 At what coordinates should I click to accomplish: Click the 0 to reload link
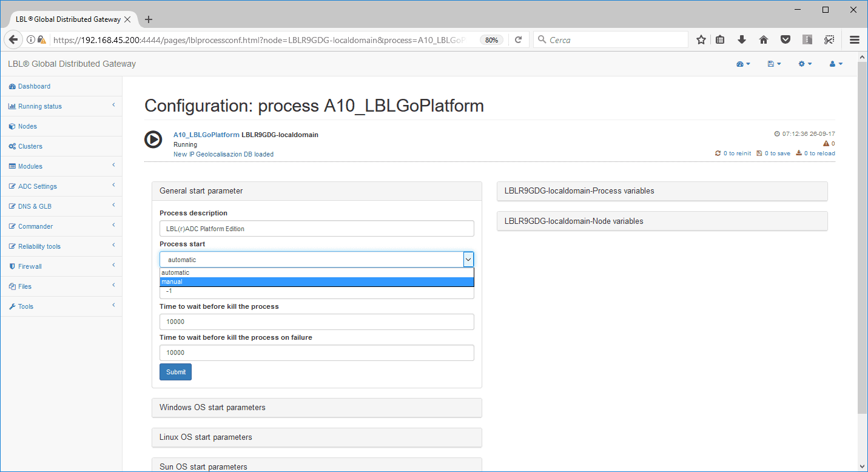point(815,153)
